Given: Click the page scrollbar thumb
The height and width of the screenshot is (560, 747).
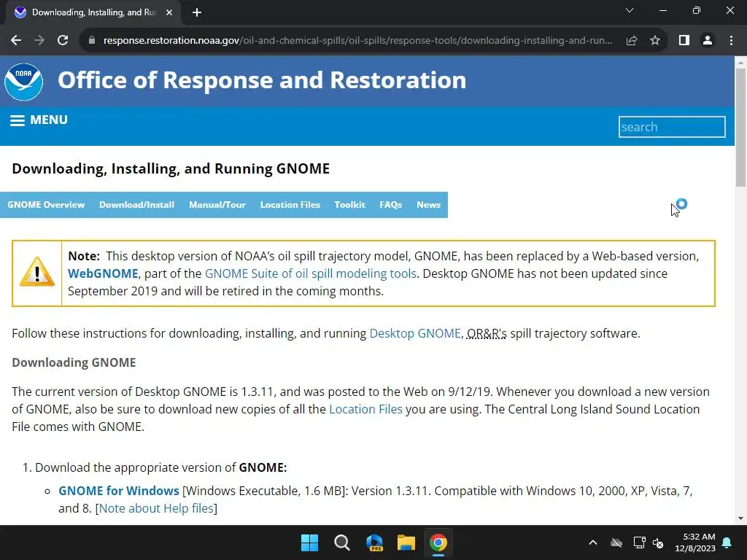Looking at the screenshot, I should (x=740, y=128).
